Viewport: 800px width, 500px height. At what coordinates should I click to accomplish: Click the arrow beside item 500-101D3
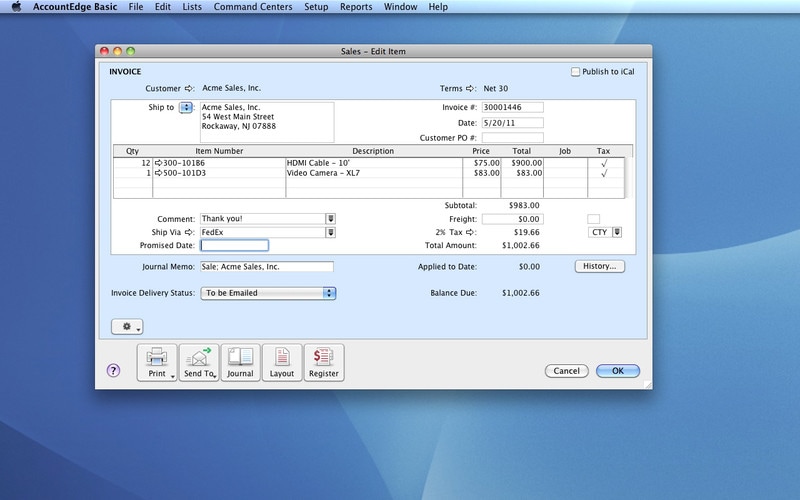click(x=158, y=173)
